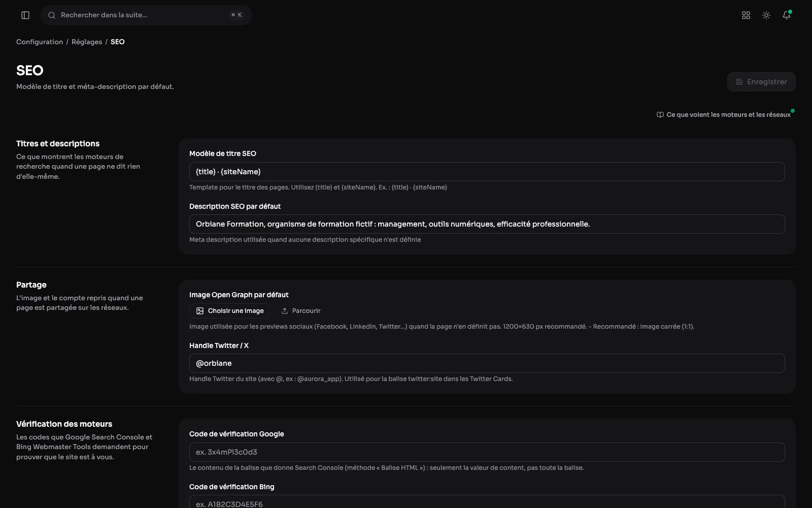
Task: Go to Configuration breadcrumb
Action: click(x=40, y=42)
